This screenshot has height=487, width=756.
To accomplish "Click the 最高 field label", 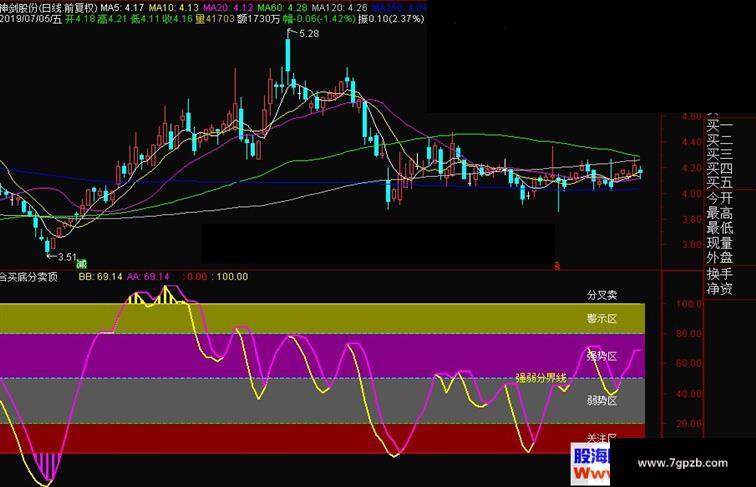I will 720,213.
